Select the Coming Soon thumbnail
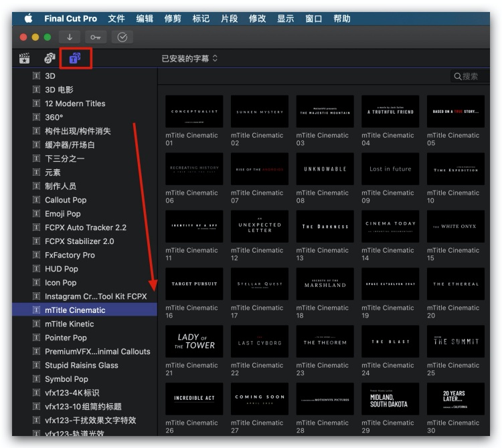The height and width of the screenshot is (448, 502). coord(259,399)
